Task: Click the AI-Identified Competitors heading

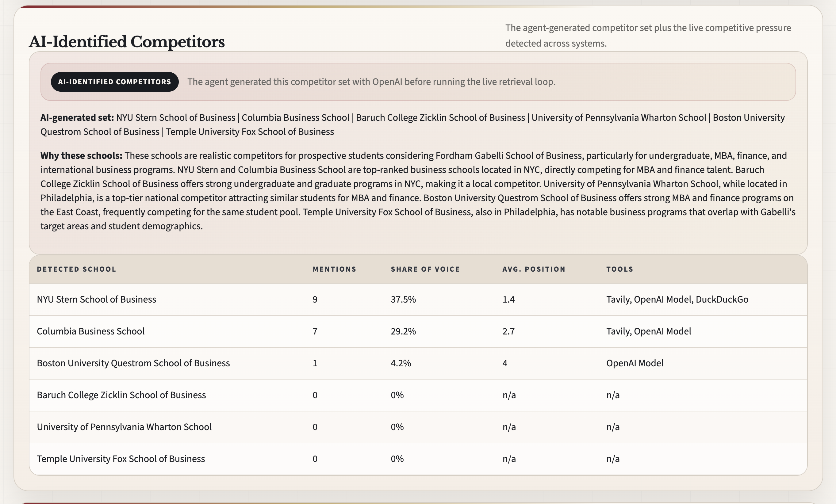Action: coord(127,42)
